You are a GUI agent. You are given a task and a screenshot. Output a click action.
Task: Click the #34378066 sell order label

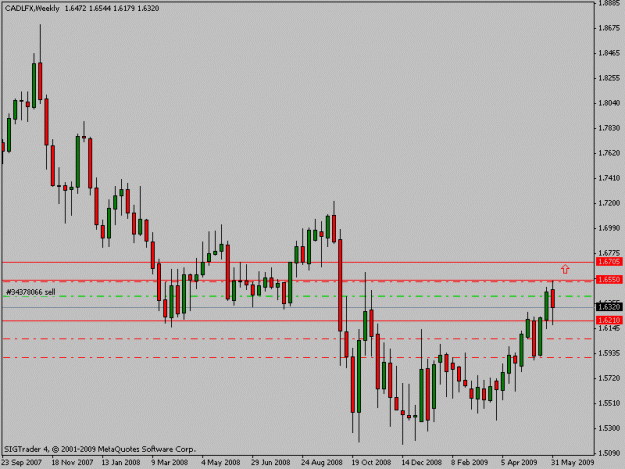[30, 292]
